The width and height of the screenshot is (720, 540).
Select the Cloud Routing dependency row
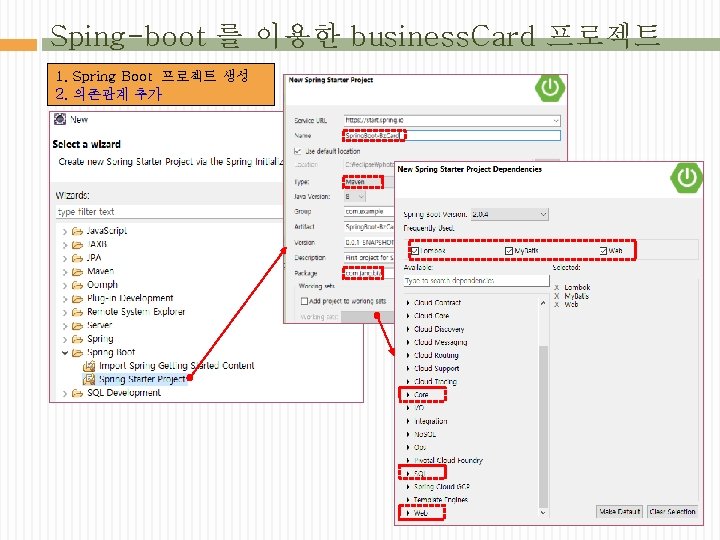pos(436,355)
